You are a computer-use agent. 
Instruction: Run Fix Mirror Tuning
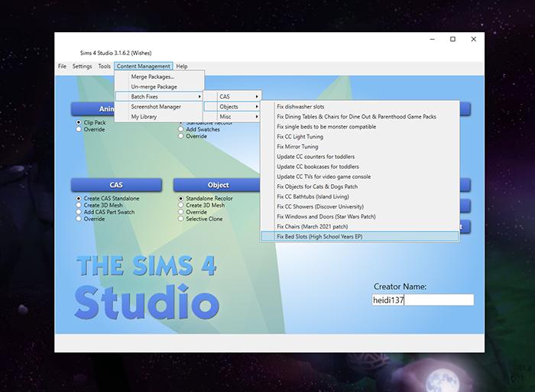[360, 147]
